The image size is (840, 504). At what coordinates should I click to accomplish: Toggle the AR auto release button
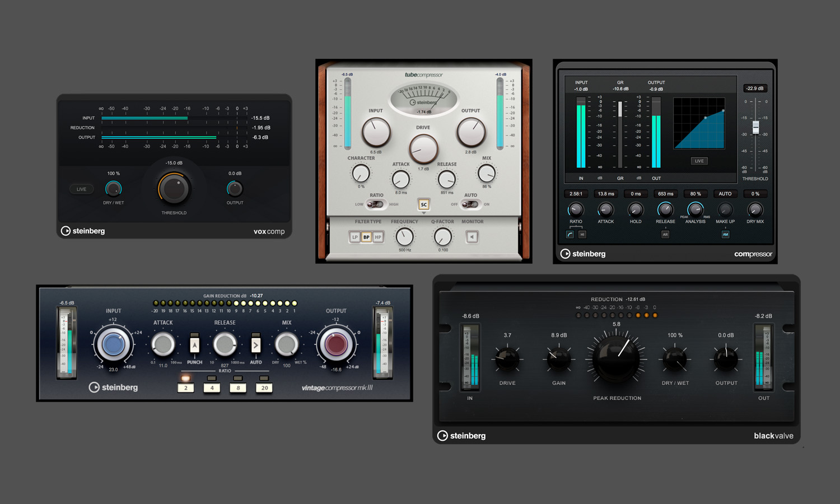[x=665, y=235]
